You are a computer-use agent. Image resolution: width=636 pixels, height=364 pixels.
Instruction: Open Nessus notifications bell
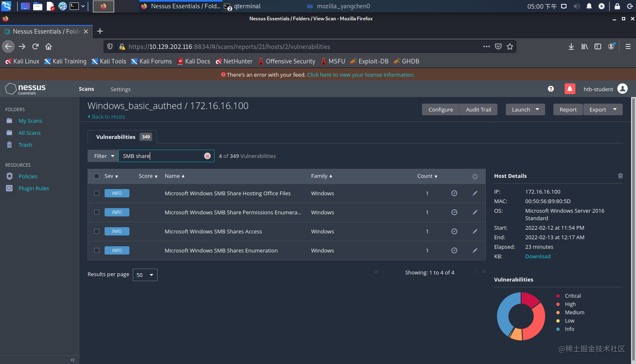(x=570, y=89)
